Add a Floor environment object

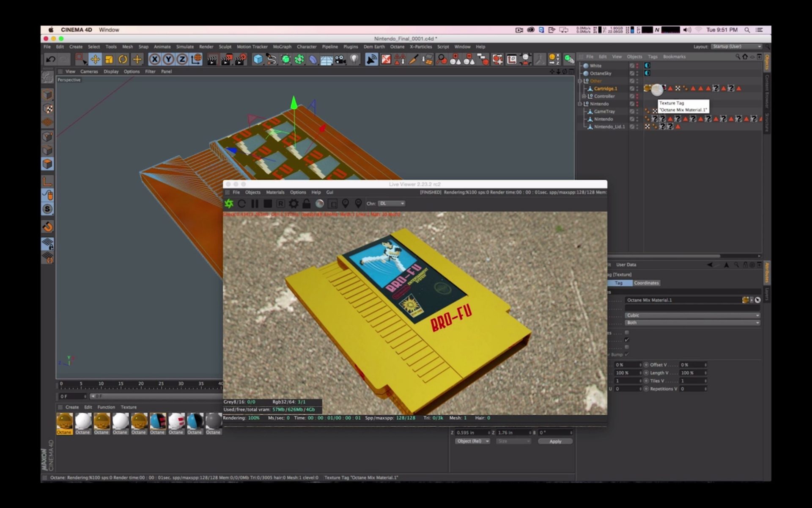[326, 59]
